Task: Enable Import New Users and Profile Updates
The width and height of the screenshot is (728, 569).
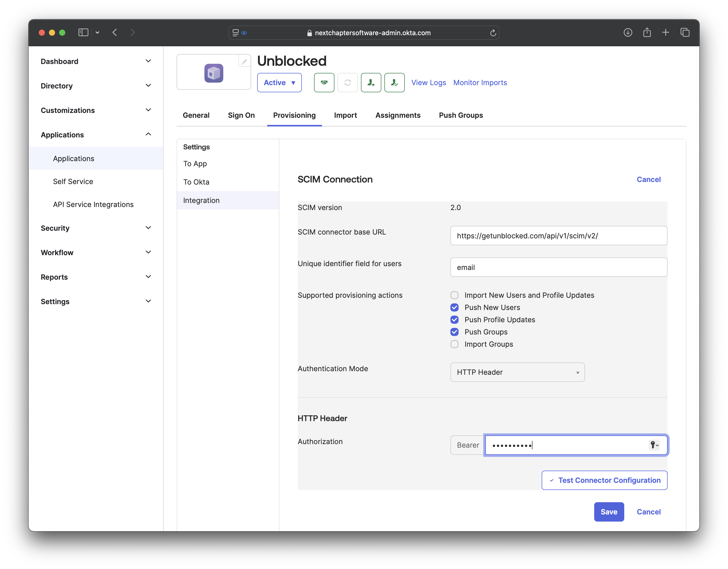Action: (454, 295)
